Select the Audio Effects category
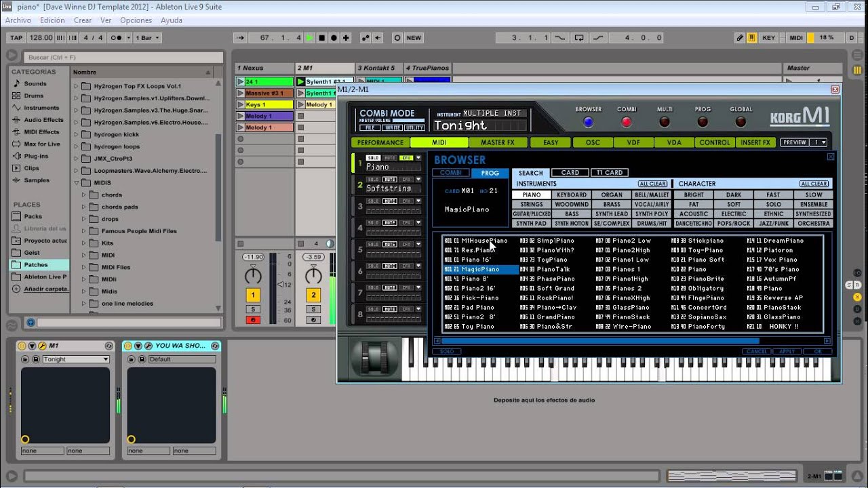This screenshot has height=488, width=868. [43, 120]
